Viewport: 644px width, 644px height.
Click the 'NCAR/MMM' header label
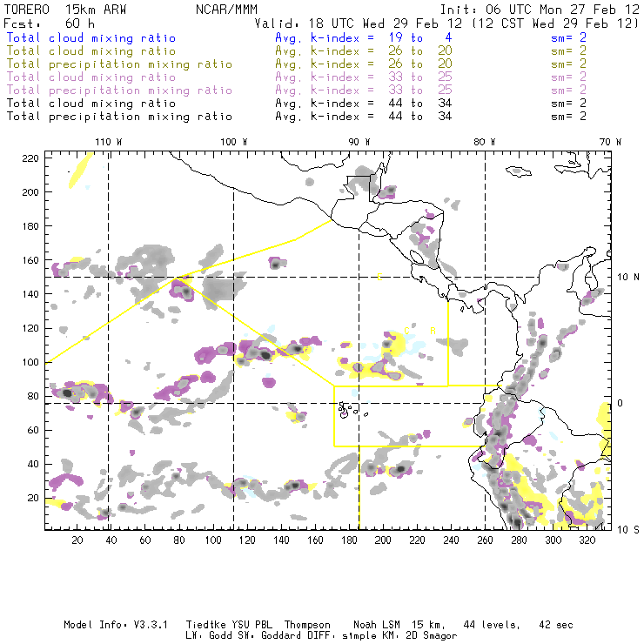226,10
